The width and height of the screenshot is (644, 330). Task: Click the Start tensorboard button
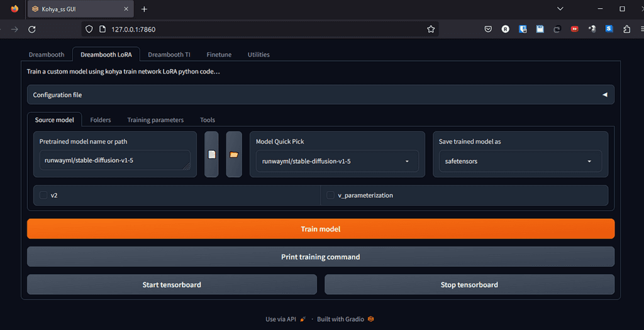172,285
